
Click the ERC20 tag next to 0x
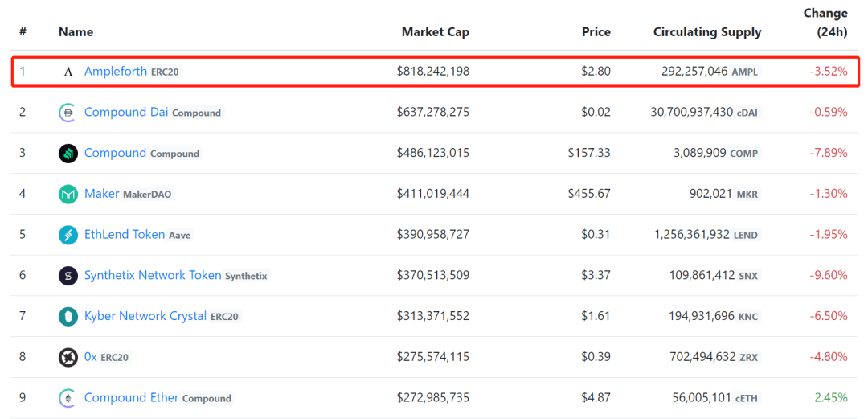(115, 358)
